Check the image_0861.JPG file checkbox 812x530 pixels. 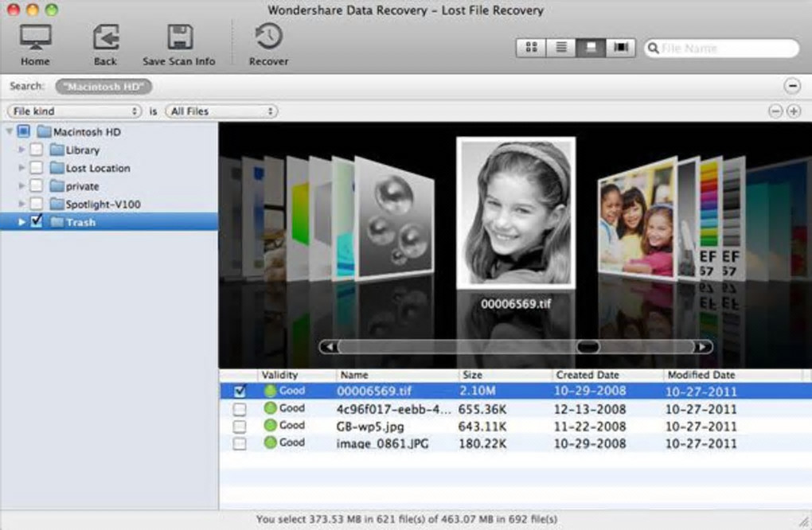240,443
